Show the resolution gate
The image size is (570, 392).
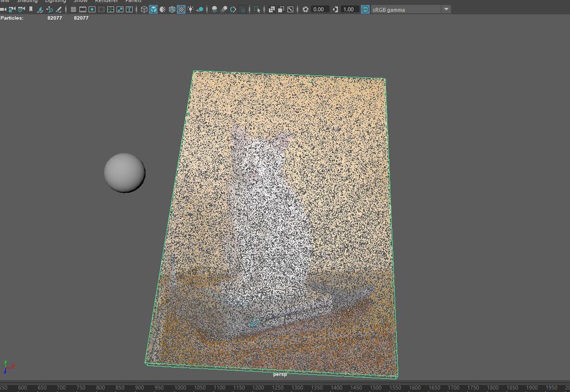[93, 9]
